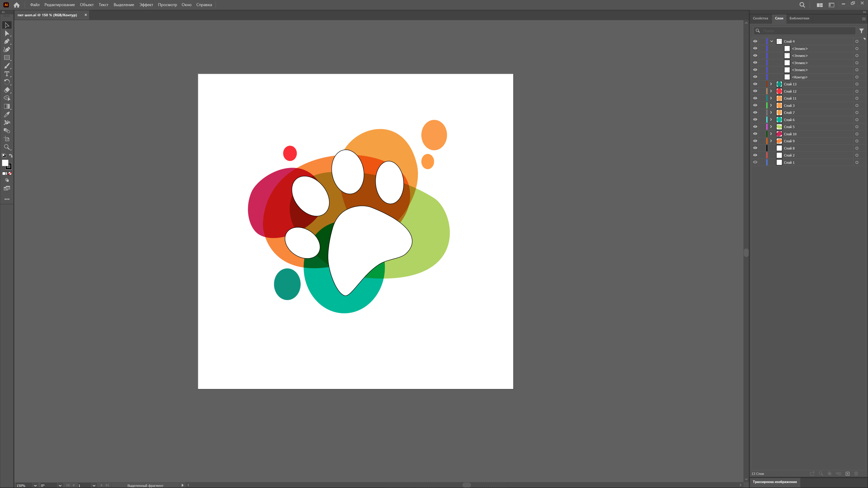Screen dimensions: 868x488
Task: Select the Eyedropper tool
Action: point(7,114)
